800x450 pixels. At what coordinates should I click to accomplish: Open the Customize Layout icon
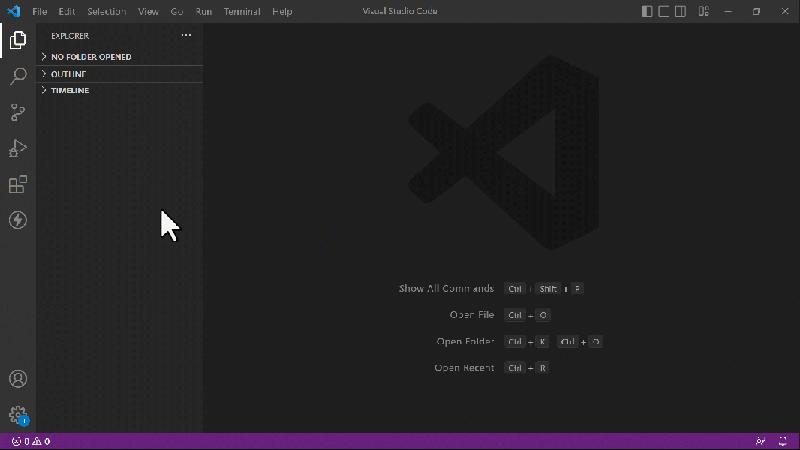click(704, 11)
